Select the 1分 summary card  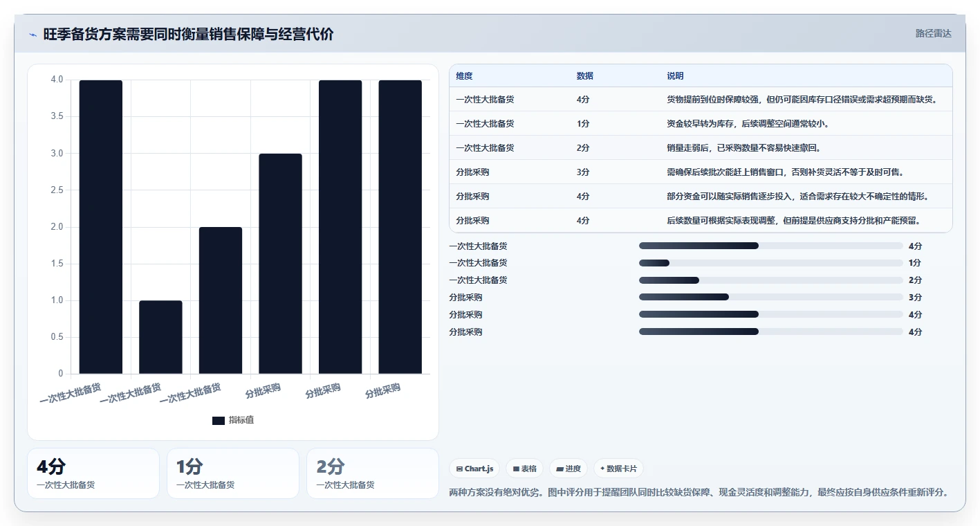(233, 473)
